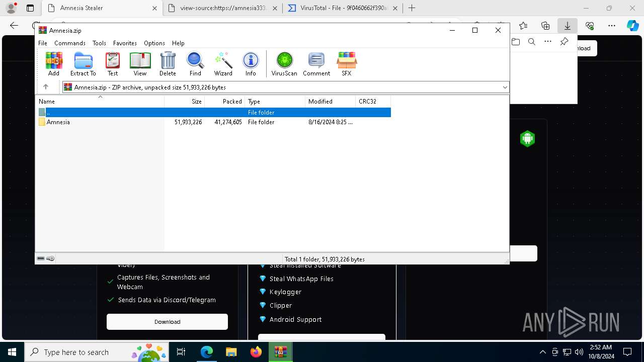Image resolution: width=644 pixels, height=362 pixels.
Task: Open browser Downloads arrow icon
Action: [x=567, y=26]
